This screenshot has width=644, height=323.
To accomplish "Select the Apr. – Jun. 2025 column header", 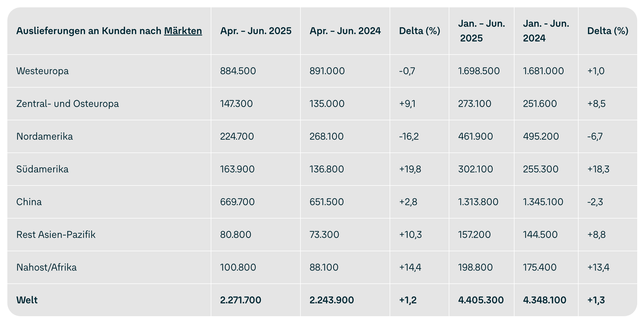I will (256, 31).
